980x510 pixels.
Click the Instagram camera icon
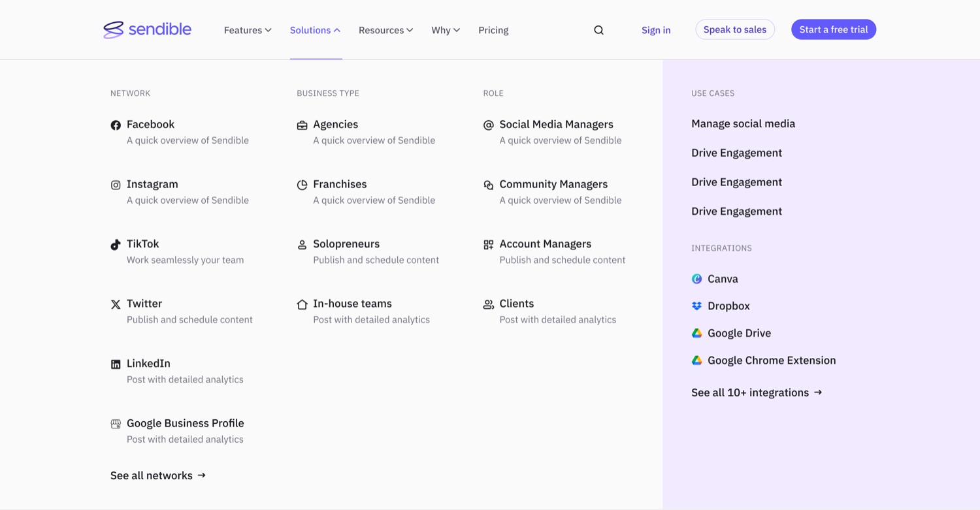click(116, 185)
